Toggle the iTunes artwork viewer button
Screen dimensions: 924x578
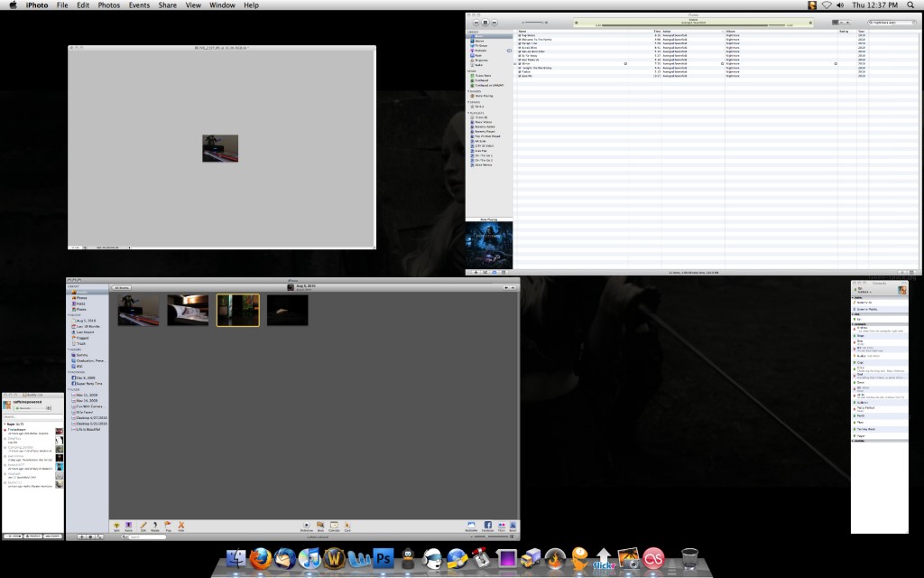click(x=504, y=273)
